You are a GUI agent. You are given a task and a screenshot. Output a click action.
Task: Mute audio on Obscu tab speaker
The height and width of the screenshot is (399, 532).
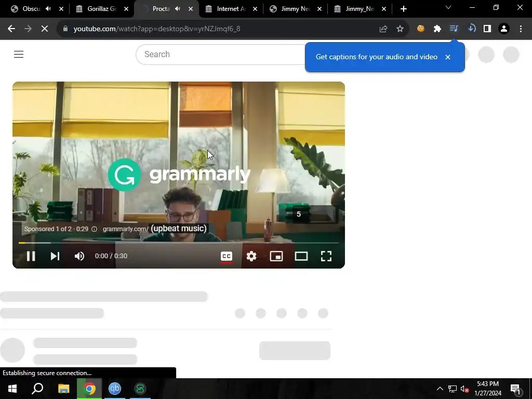[x=48, y=9]
